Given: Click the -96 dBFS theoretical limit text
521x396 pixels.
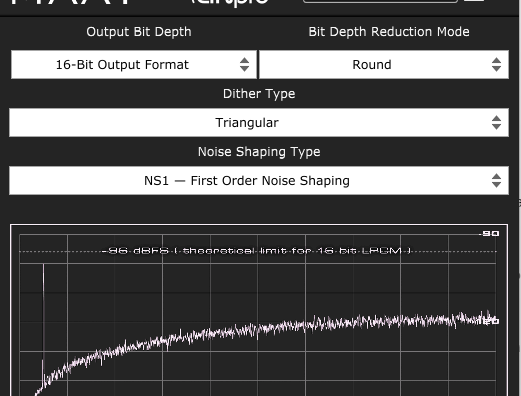Looking at the screenshot, I should pyautogui.click(x=257, y=251).
